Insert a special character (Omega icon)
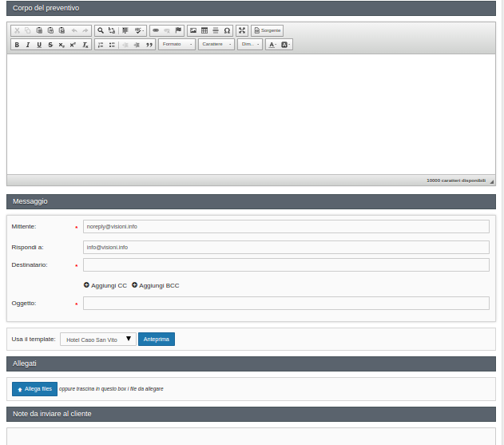The height and width of the screenshot is (445, 504). [x=227, y=30]
